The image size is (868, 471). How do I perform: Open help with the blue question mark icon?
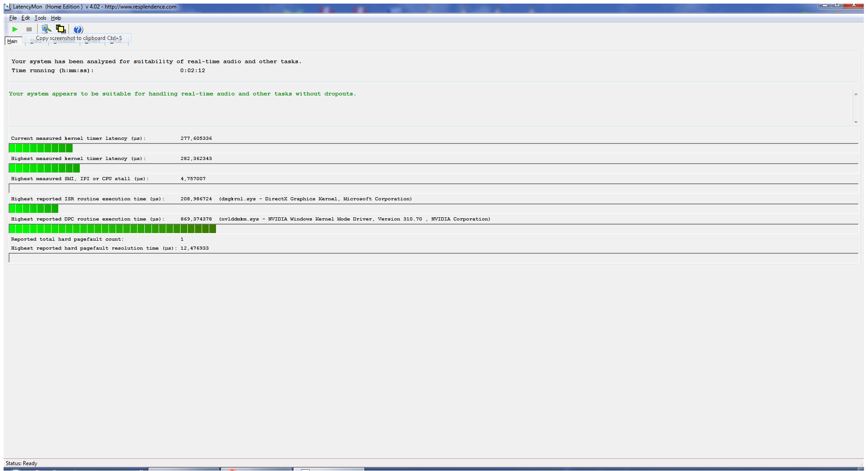click(x=78, y=30)
